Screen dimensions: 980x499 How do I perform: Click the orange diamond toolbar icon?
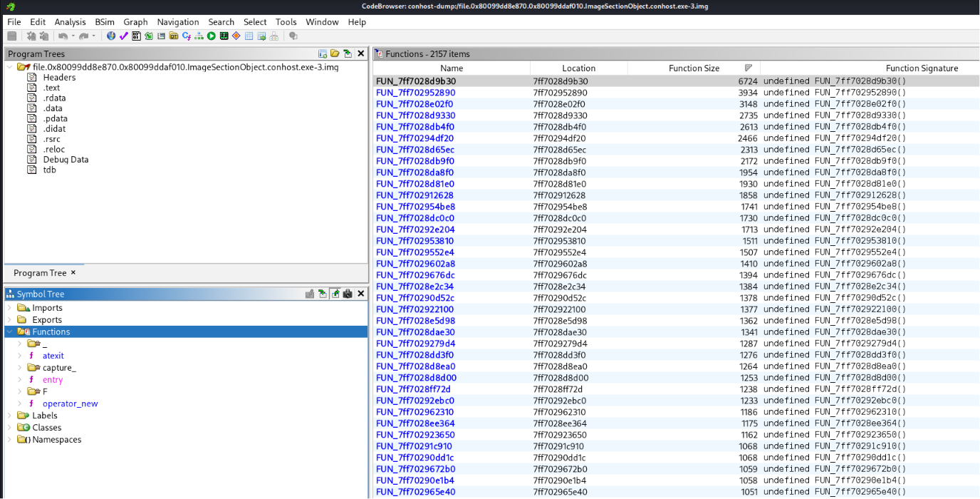[x=236, y=36]
